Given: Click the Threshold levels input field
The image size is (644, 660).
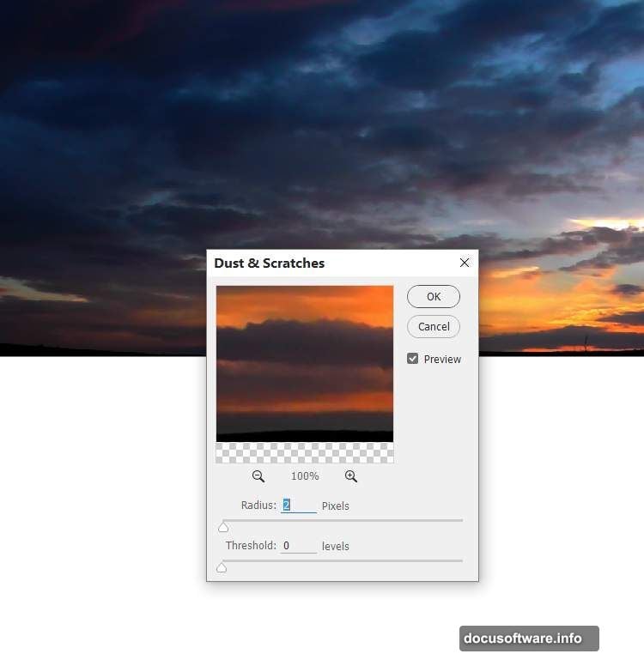Looking at the screenshot, I should [x=299, y=546].
